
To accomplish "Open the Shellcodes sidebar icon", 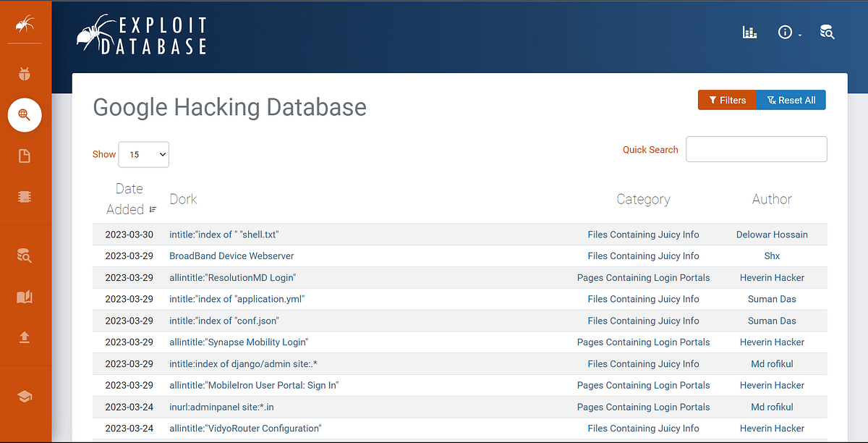I will (x=25, y=196).
